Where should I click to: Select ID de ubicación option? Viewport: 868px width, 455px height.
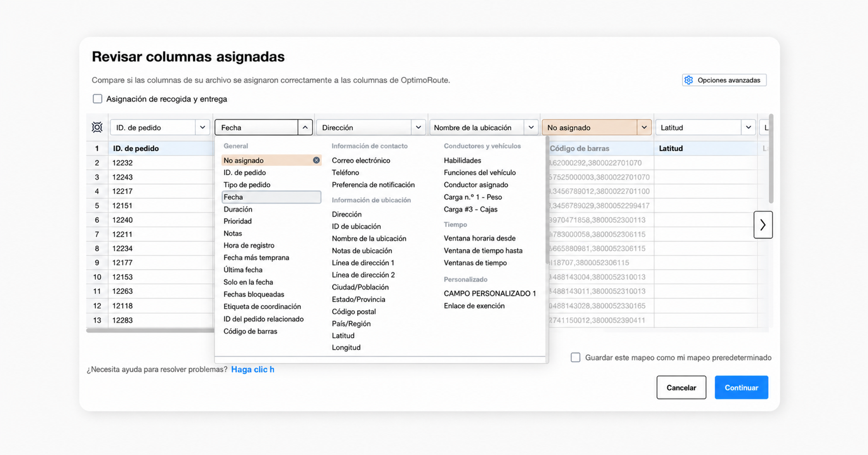pos(356,226)
